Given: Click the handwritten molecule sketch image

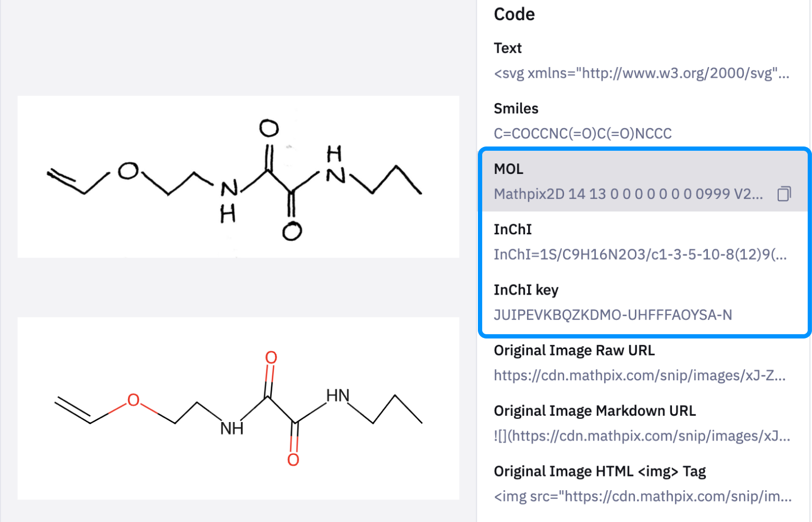Looking at the screenshot, I should point(238,177).
